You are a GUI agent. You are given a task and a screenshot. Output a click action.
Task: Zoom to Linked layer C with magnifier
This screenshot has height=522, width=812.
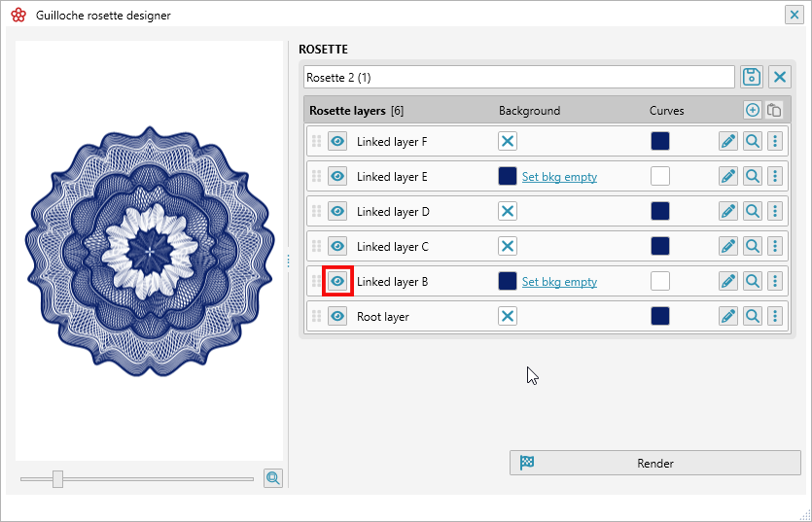coord(753,246)
